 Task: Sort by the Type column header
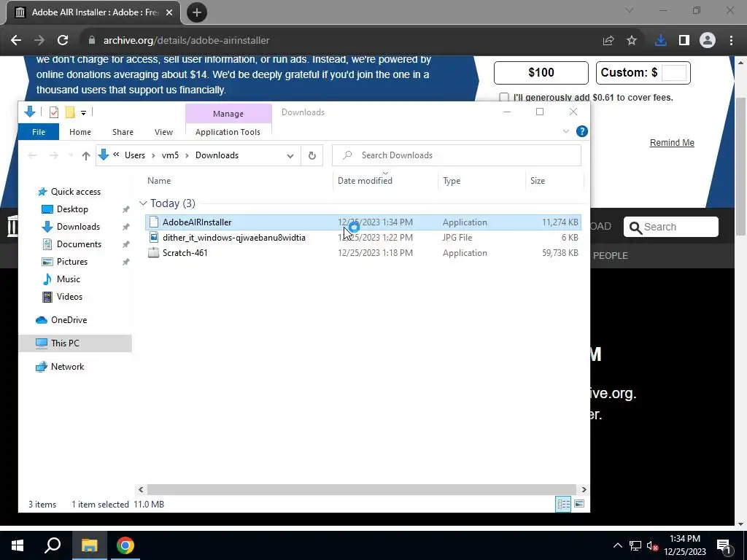click(452, 181)
